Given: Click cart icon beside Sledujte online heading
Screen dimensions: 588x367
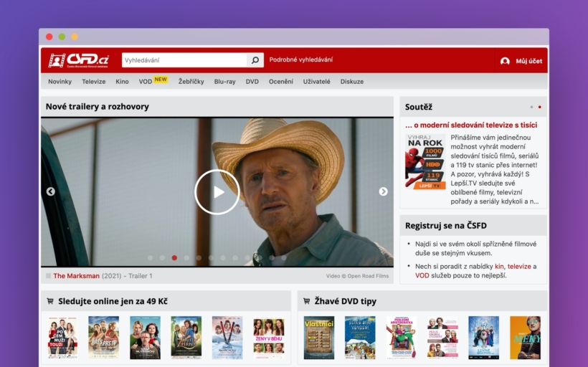Looking at the screenshot, I should [x=50, y=301].
